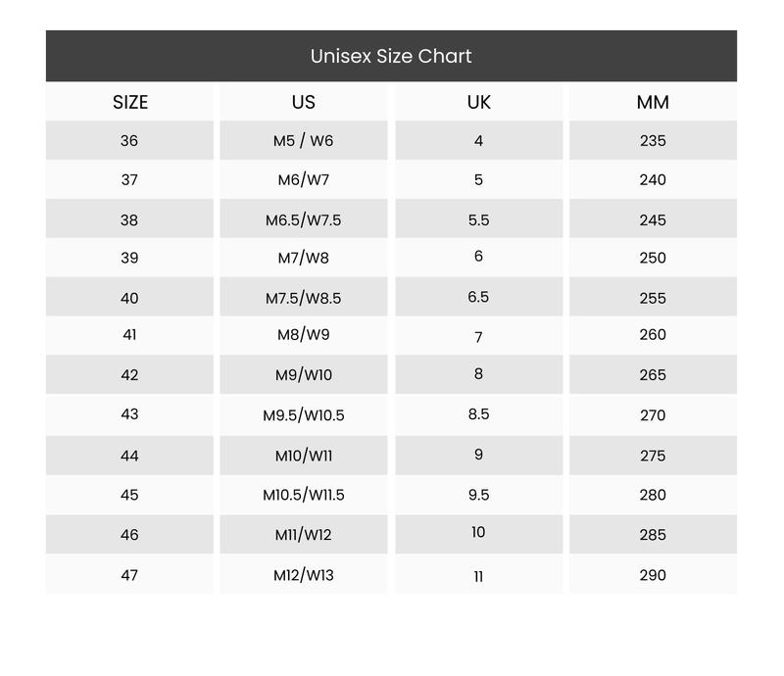Click the Unisex Size Chart title
Viewport: 784px width, 676px height.
pos(391,56)
